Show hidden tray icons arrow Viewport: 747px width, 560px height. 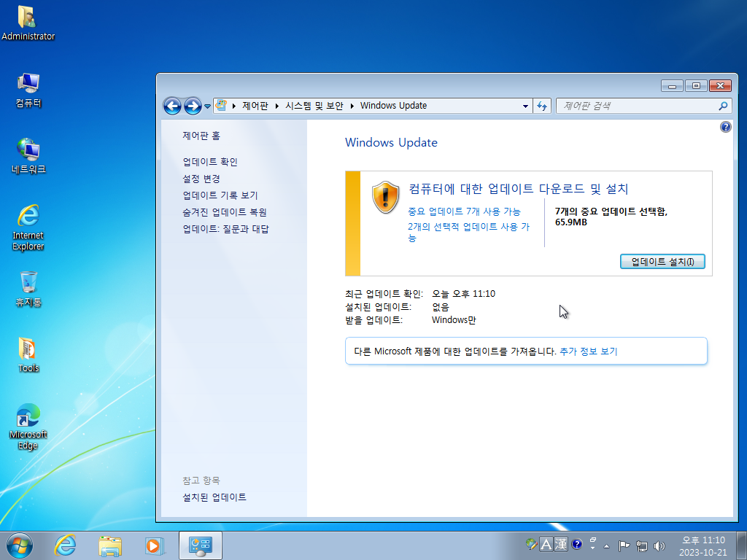[606, 545]
